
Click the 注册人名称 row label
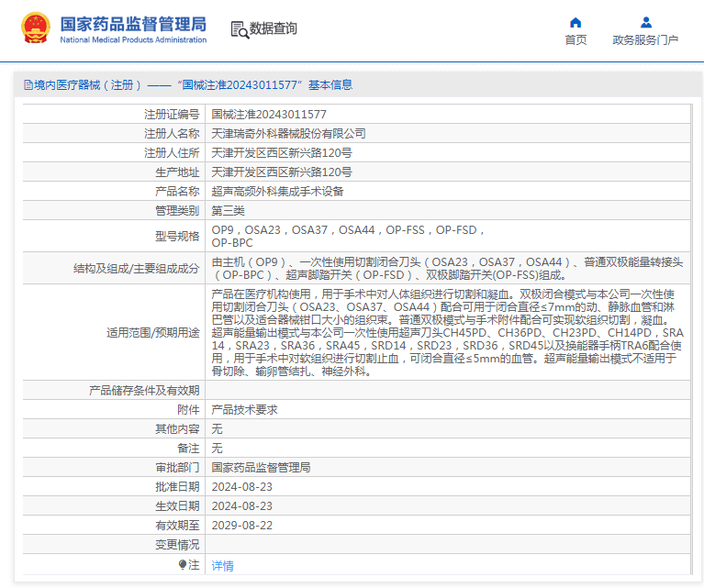[172, 134]
